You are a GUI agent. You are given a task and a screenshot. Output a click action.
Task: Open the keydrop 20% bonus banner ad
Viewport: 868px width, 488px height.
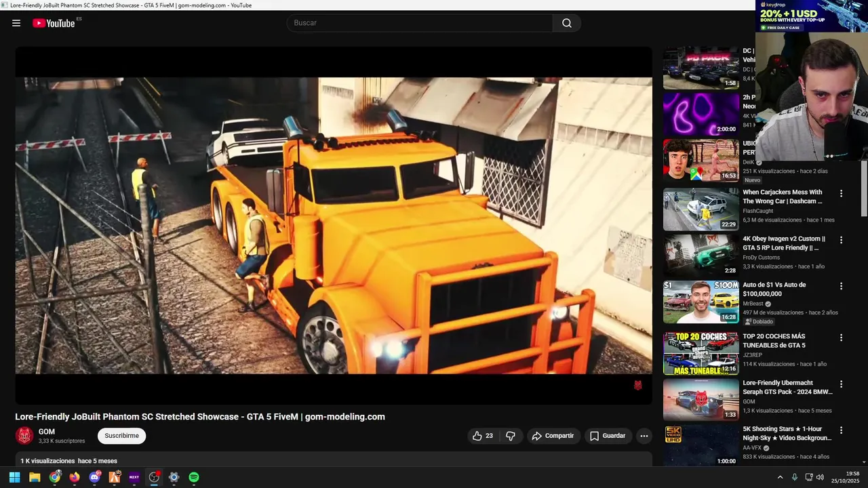pyautogui.click(x=812, y=16)
